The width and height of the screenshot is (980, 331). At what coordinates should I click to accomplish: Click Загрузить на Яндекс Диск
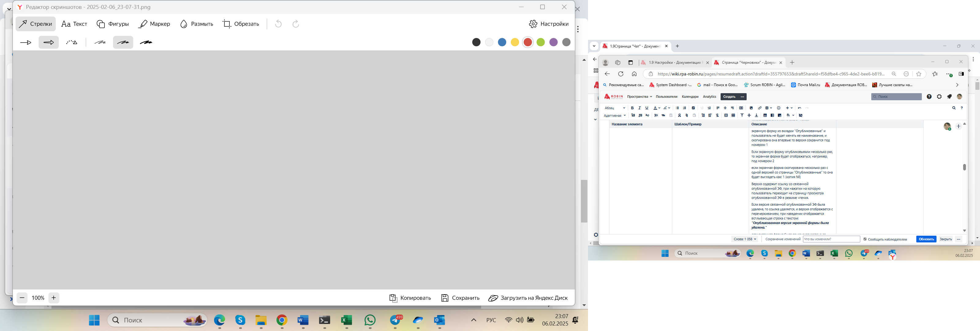[x=528, y=298]
